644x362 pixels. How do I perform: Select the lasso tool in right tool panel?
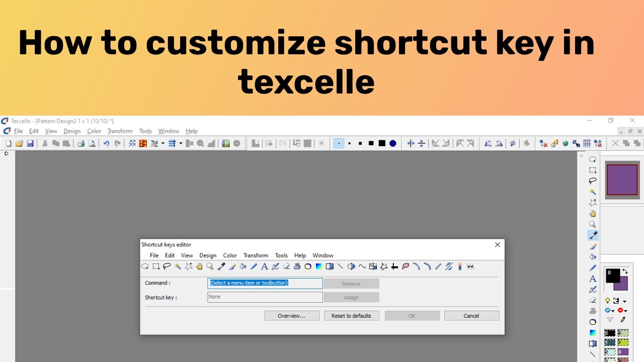coord(593,181)
